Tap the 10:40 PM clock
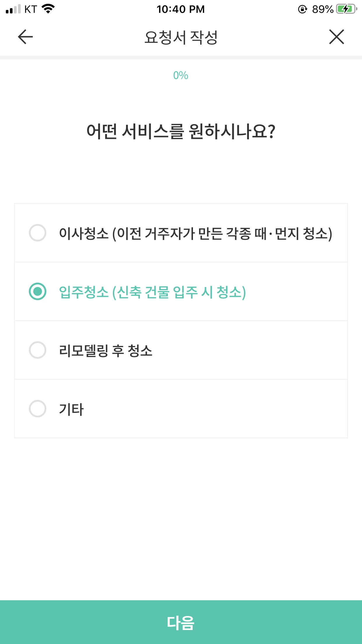The image size is (362, 644). (181, 9)
